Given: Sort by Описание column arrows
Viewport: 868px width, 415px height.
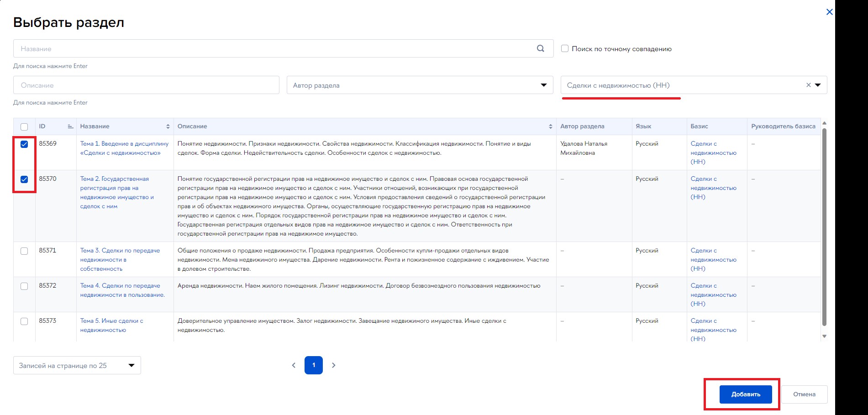Looking at the screenshot, I should coord(550,126).
